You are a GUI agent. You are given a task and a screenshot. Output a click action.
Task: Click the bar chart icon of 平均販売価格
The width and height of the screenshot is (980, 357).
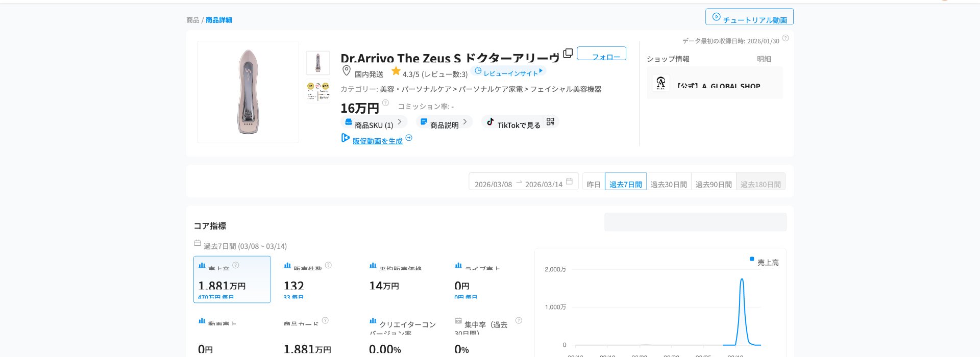[x=373, y=265]
